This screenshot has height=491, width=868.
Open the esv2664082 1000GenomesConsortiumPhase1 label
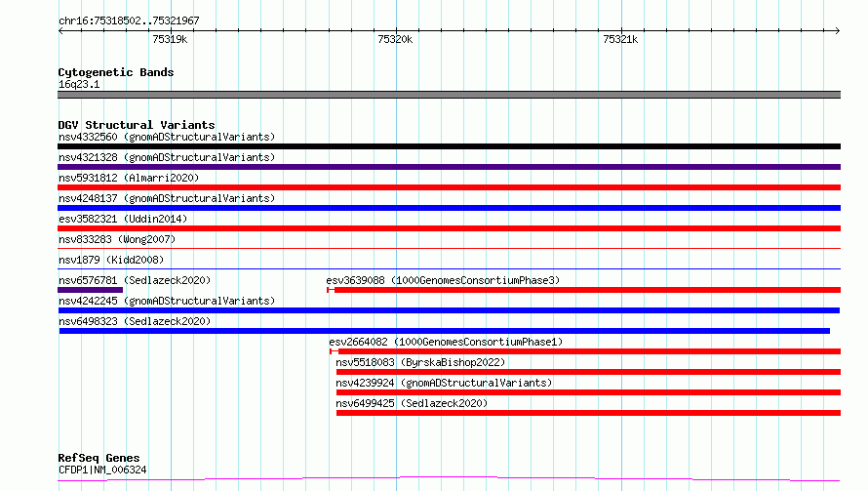pos(446,342)
